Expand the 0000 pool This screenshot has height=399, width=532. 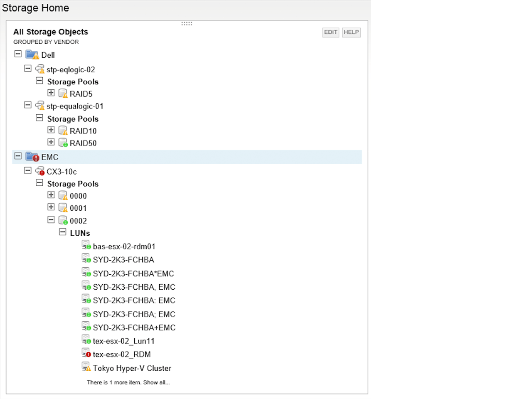(51, 195)
